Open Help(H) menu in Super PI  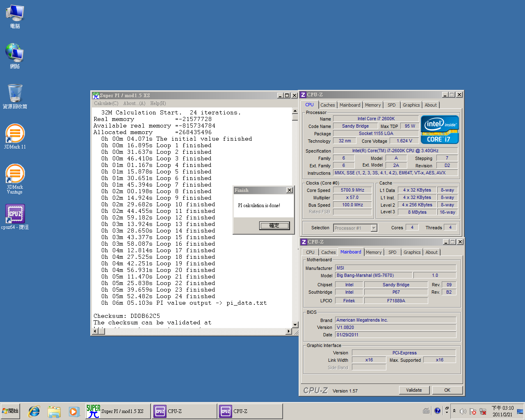[x=158, y=103]
